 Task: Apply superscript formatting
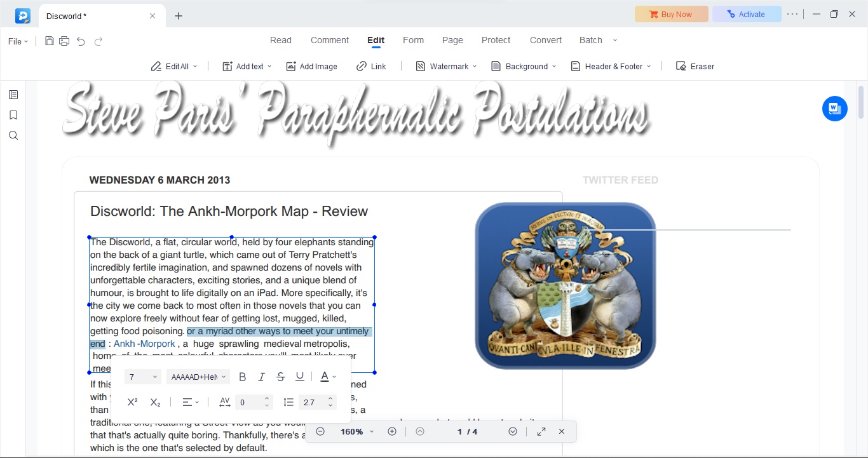click(132, 402)
